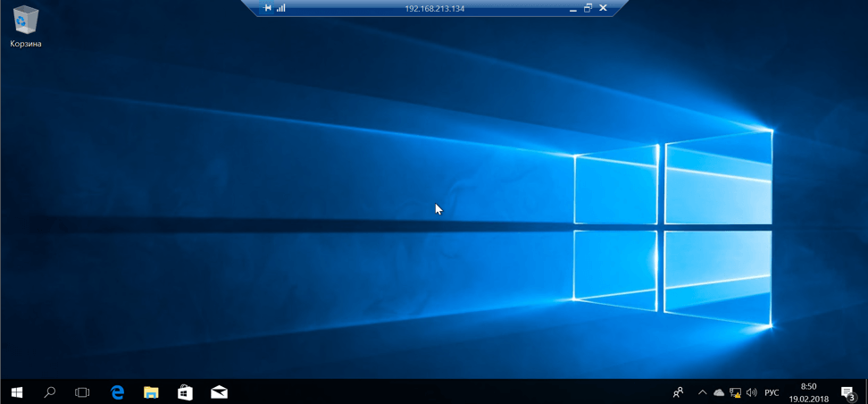Image resolution: width=868 pixels, height=404 pixels.
Task: Open the Mail app from taskbar
Action: [219, 392]
